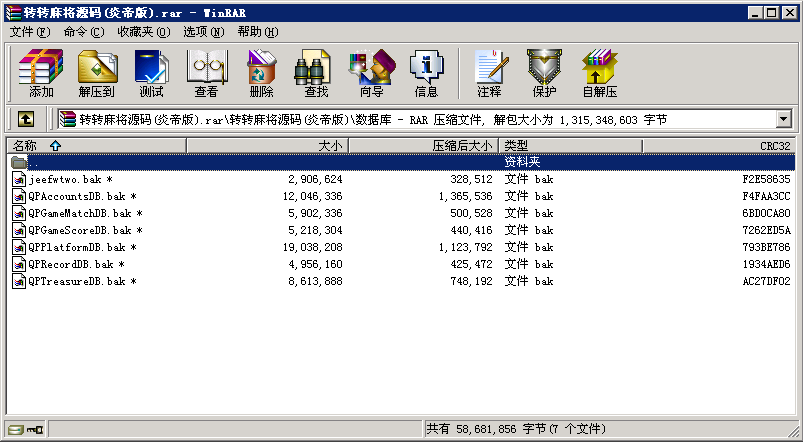Open the 注释 (Comment) tool

pos(489,74)
